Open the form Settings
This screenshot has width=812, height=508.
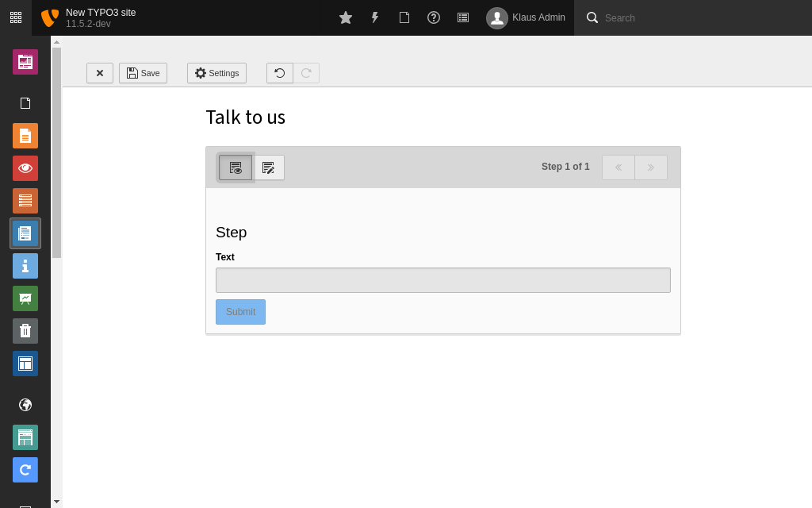[x=216, y=73]
